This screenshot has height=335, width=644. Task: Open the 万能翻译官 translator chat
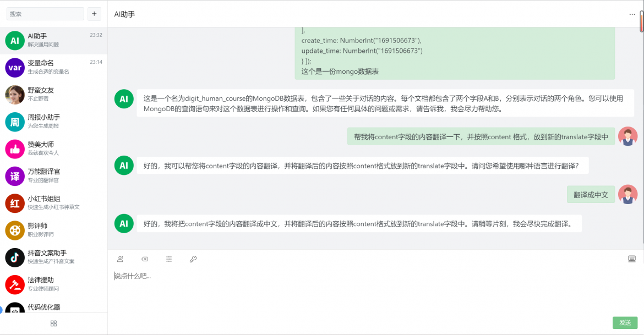(x=53, y=175)
